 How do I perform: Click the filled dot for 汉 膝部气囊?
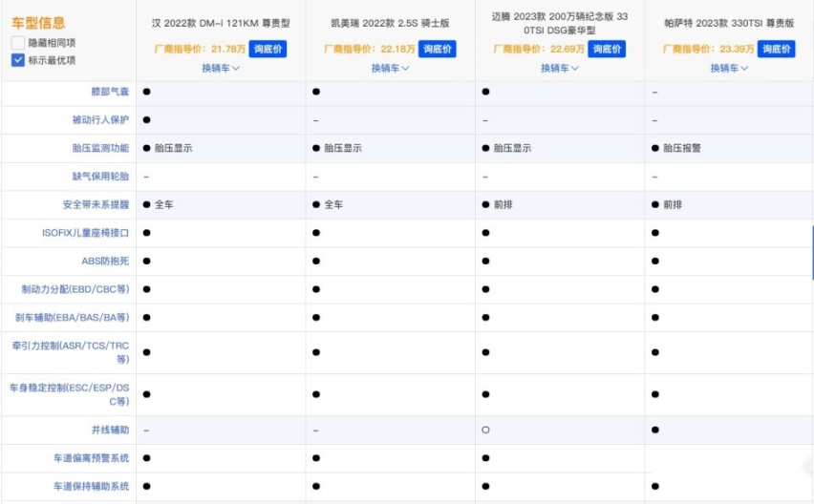click(147, 92)
